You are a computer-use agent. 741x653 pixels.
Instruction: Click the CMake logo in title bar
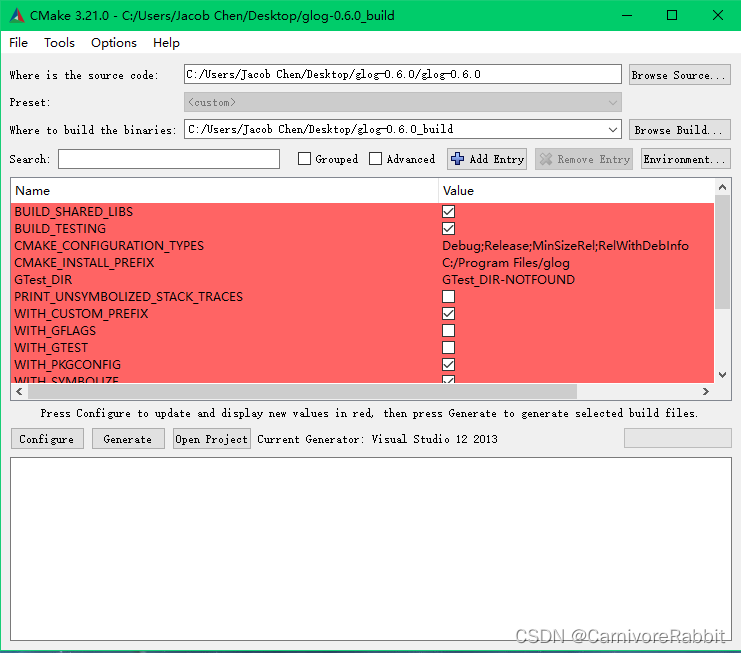(17, 16)
